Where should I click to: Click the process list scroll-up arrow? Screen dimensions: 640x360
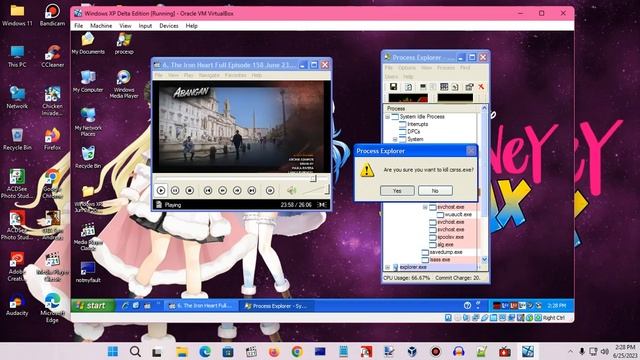coord(484,108)
